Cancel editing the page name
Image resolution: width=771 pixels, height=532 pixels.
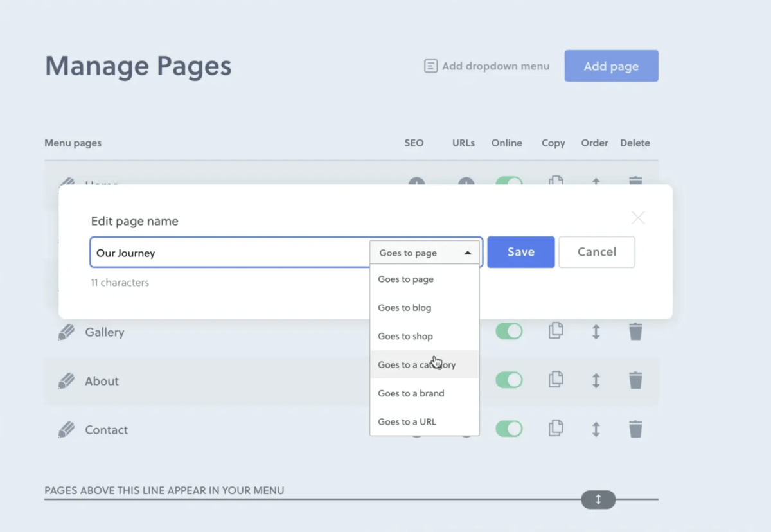coord(596,252)
